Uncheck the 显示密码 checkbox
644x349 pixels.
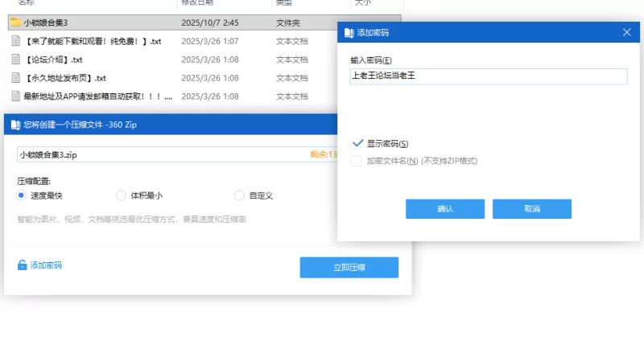pos(357,143)
